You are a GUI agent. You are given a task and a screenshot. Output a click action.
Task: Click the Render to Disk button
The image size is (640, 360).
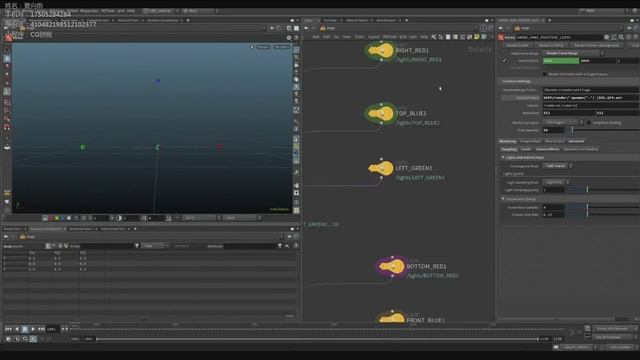pyautogui.click(x=518, y=45)
